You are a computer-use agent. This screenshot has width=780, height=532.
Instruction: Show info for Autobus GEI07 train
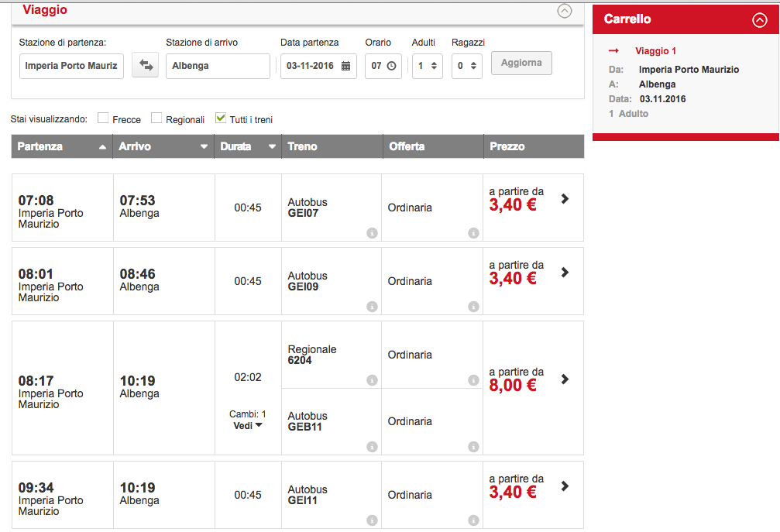pos(372,233)
